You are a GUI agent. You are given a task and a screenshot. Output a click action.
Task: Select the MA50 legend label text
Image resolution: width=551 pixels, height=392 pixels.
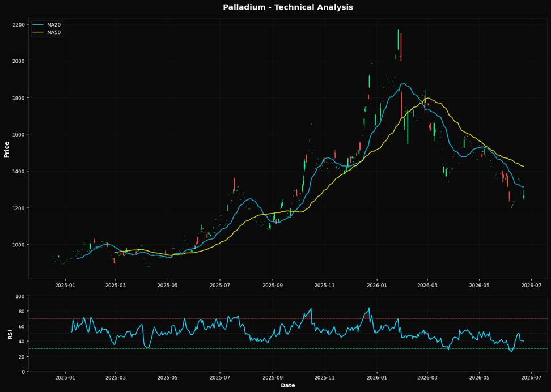55,32
